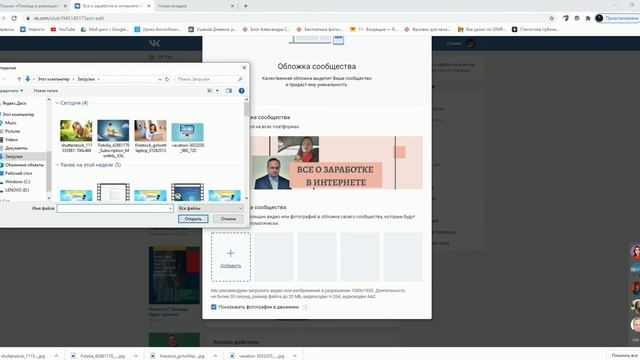
Task: Collapse the Сегодня (4) group
Action: [x=57, y=103]
